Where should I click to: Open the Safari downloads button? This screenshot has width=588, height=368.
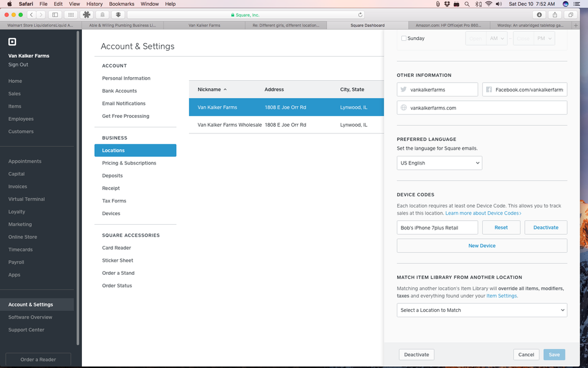pyautogui.click(x=539, y=15)
